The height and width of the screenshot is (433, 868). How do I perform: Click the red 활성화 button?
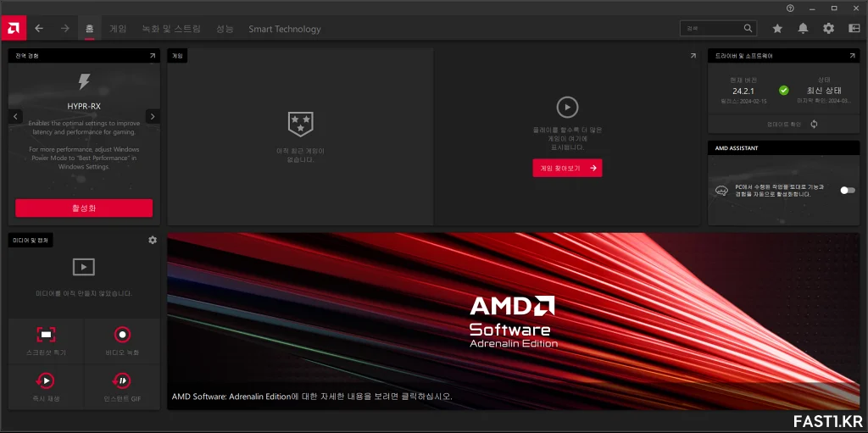tap(84, 208)
